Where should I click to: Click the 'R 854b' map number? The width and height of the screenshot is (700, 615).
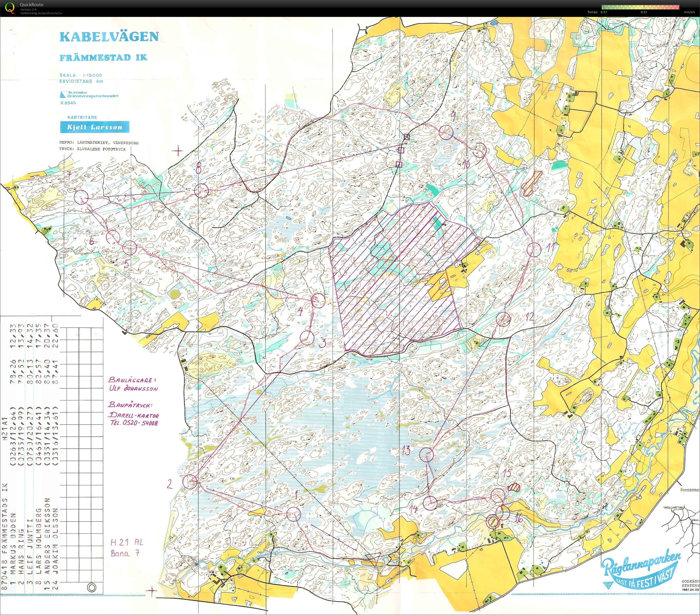pos(68,103)
